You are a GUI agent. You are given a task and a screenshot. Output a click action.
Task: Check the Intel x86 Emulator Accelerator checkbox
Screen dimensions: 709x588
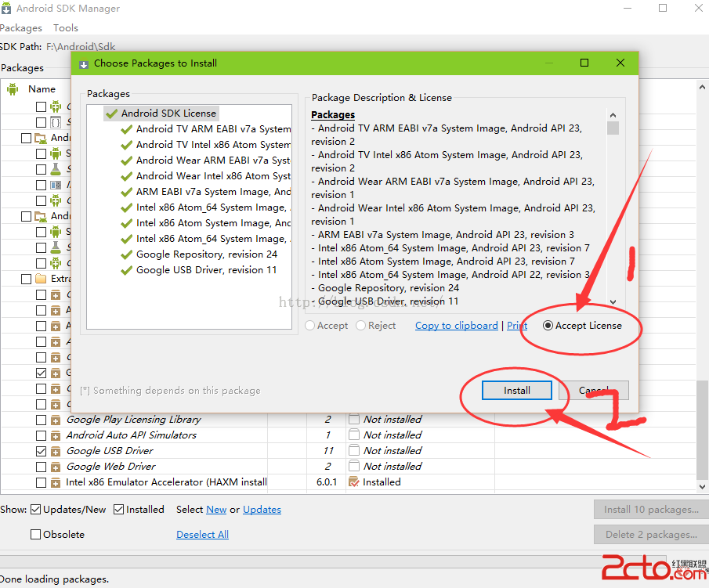(x=42, y=482)
